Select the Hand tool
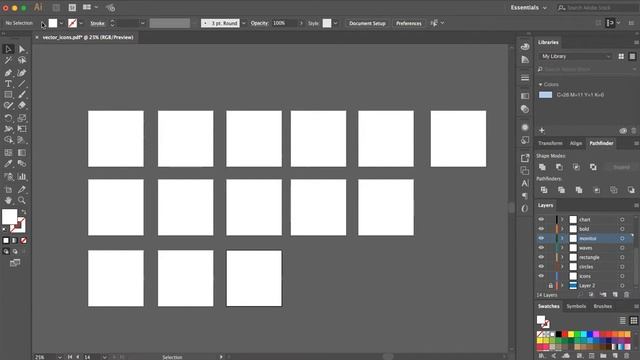 click(x=8, y=200)
